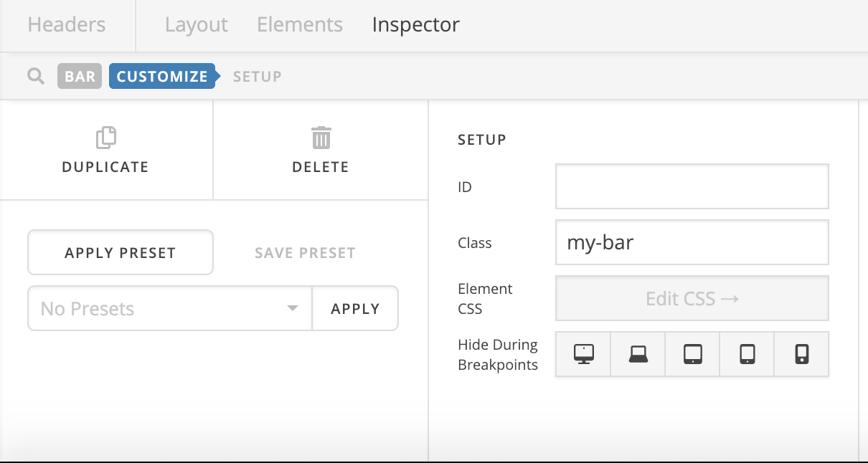Viewport: 868px width, 463px height.
Task: Toggle hide on desktop monitor breakpoint
Action: pyautogui.click(x=583, y=354)
